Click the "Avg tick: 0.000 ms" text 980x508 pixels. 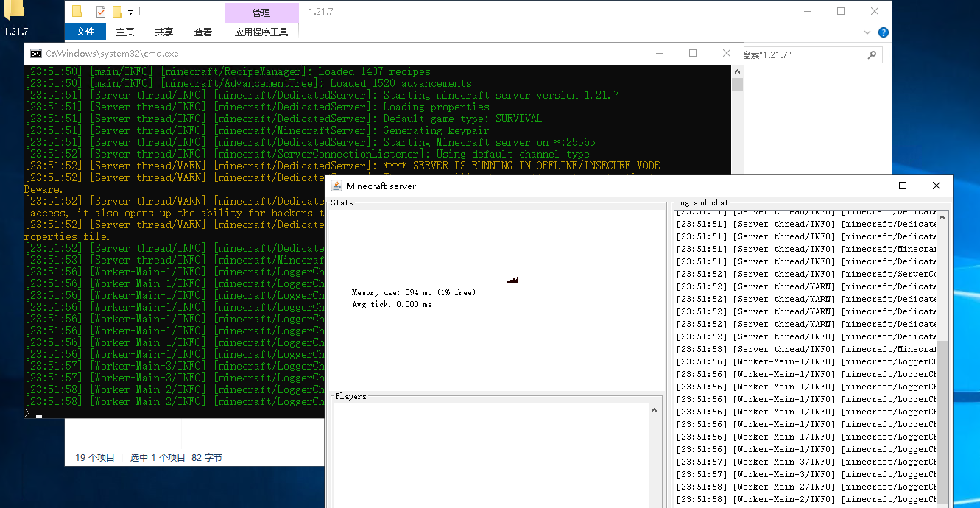click(392, 304)
